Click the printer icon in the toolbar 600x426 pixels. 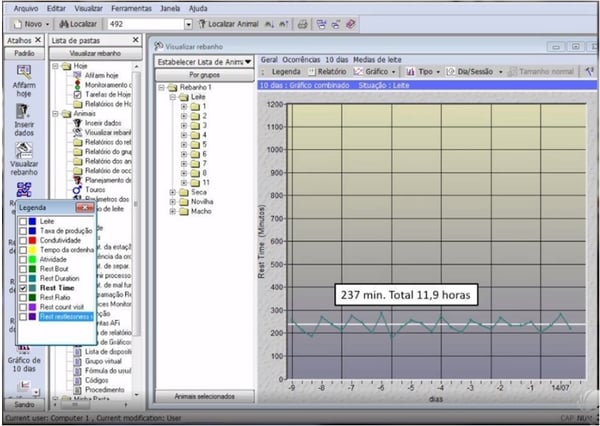point(302,24)
